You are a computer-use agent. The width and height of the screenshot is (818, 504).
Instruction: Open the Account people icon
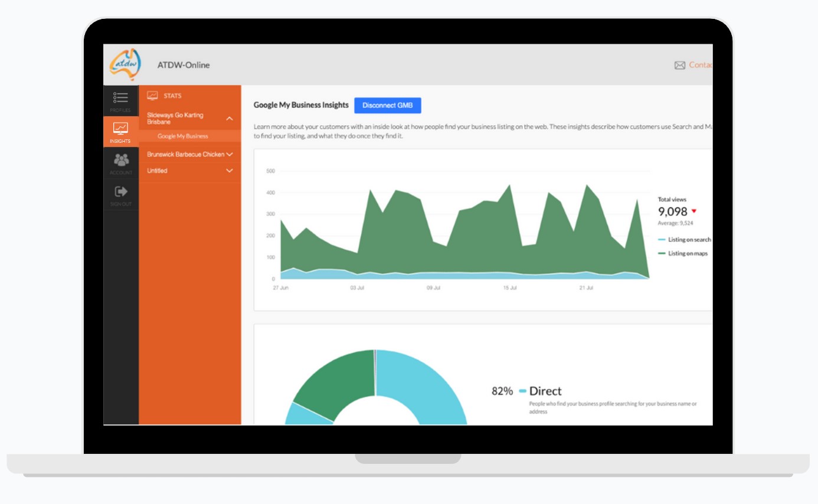coord(121,159)
